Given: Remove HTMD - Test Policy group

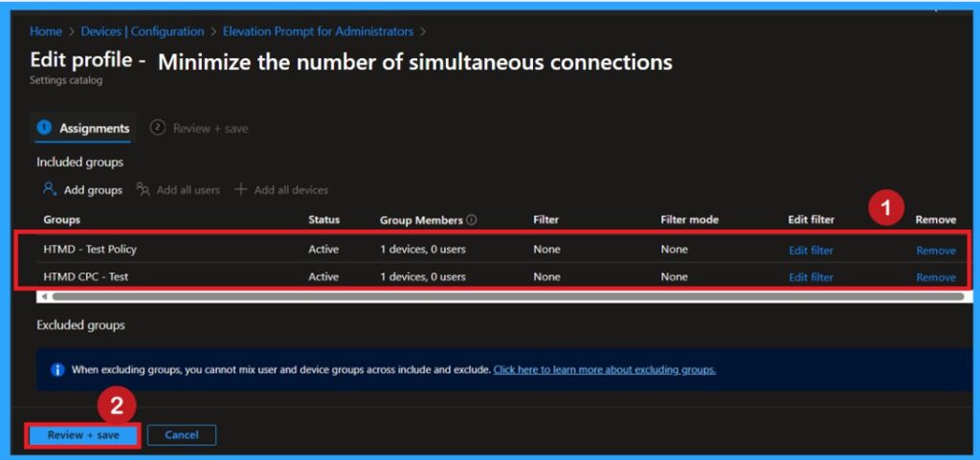Looking at the screenshot, I should 936,251.
